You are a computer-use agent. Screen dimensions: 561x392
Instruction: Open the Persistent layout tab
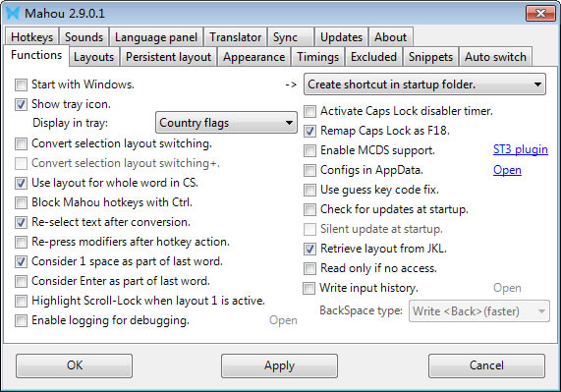coord(168,57)
